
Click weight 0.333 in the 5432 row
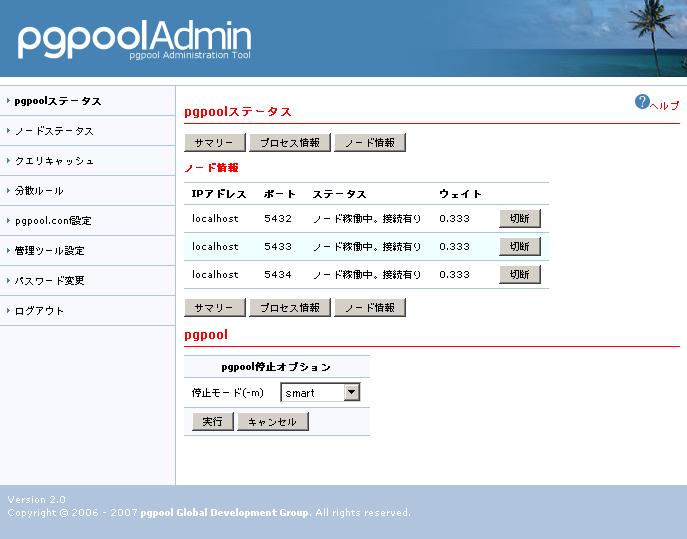[x=454, y=218]
